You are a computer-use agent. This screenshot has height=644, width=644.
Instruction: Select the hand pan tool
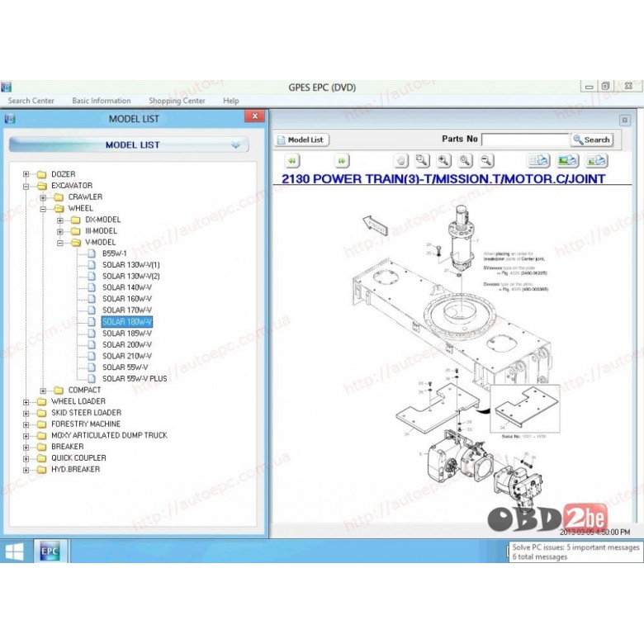[400, 161]
